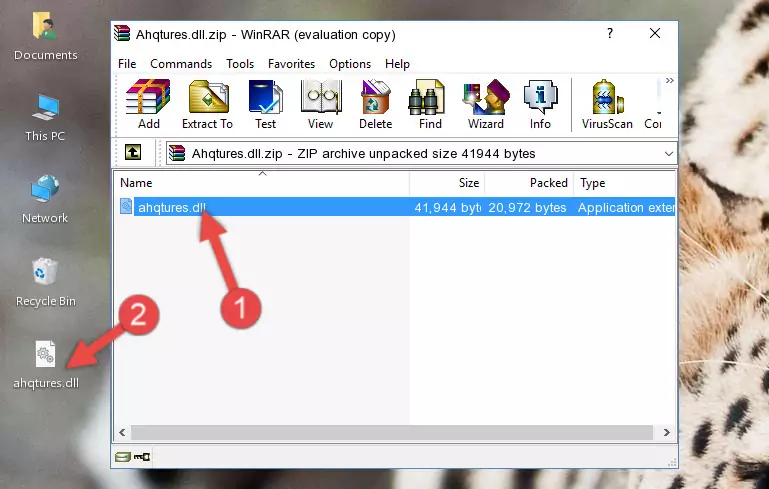Image resolution: width=769 pixels, height=489 pixels.
Task: Click the horizontal scrollbar right arrow
Action: click(666, 432)
